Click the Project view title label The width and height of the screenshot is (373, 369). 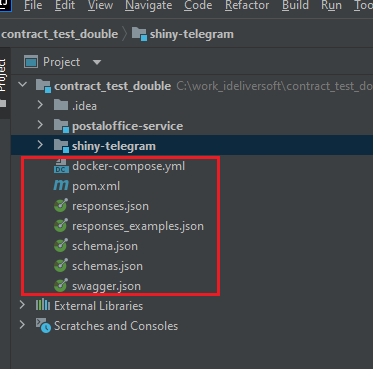[62, 62]
